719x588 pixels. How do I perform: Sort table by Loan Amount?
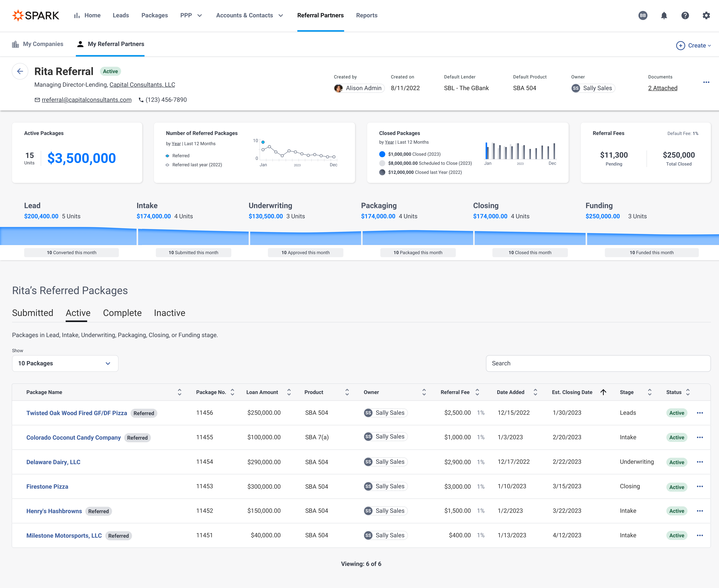(289, 392)
